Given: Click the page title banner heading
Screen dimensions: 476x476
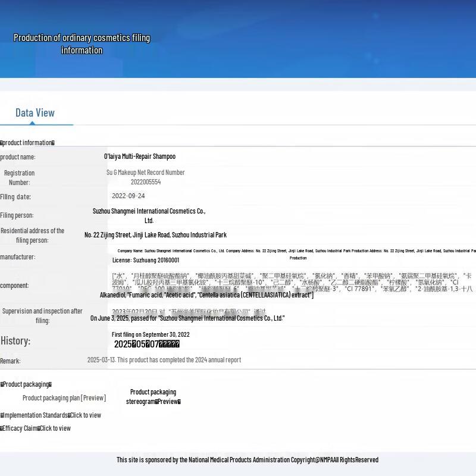Looking at the screenshot, I should click(x=82, y=44).
